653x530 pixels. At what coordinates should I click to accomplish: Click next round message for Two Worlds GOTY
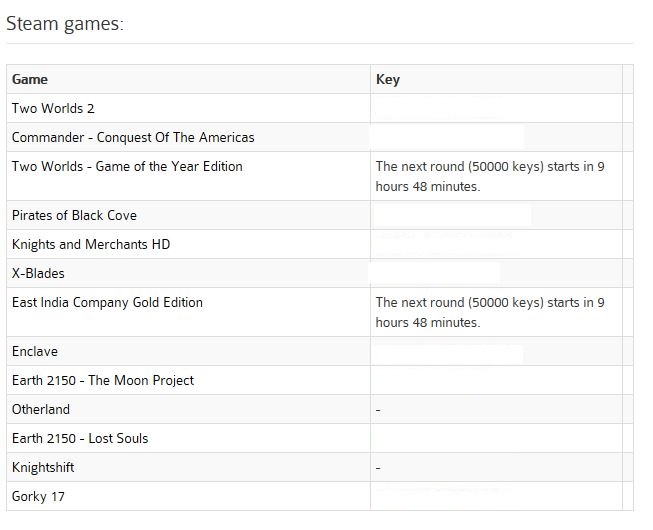click(490, 176)
